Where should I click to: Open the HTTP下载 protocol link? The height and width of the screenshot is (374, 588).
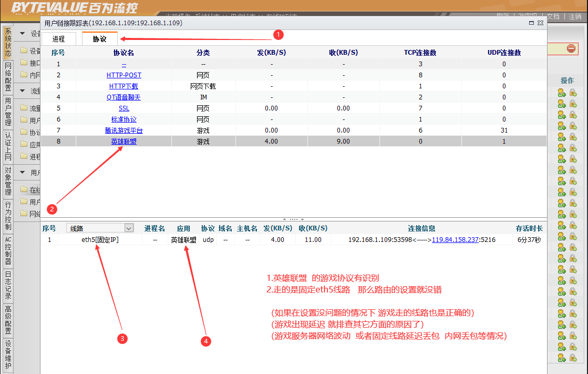[x=124, y=86]
